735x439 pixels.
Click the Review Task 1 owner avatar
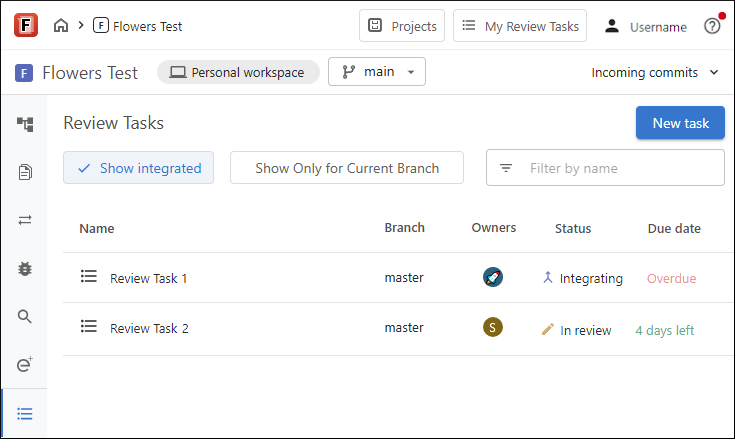(492, 278)
